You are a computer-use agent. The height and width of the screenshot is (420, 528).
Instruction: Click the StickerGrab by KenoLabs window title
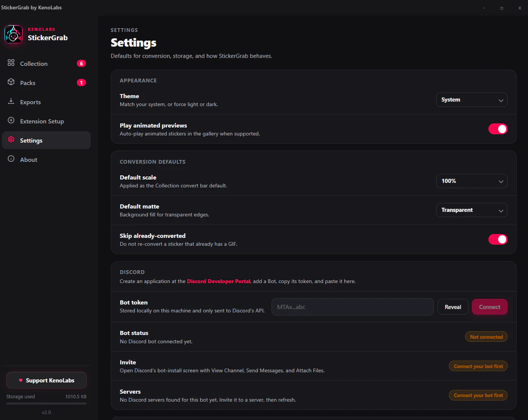(x=31, y=8)
